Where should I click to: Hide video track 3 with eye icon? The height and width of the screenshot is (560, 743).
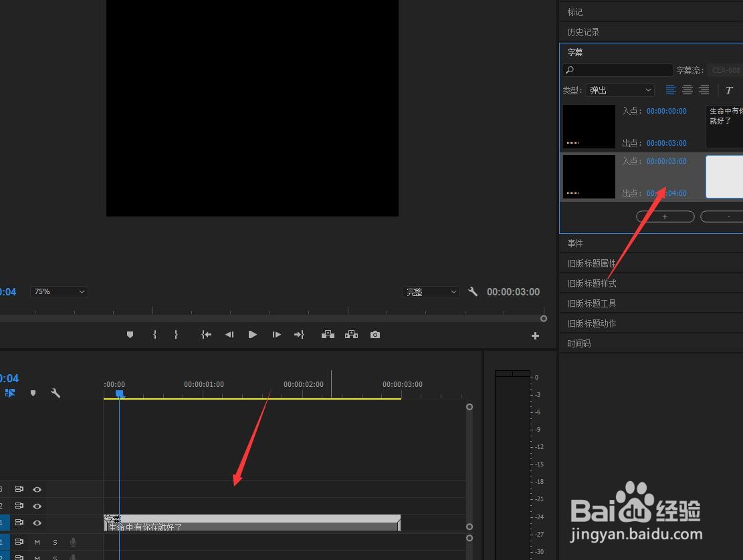pos(37,489)
